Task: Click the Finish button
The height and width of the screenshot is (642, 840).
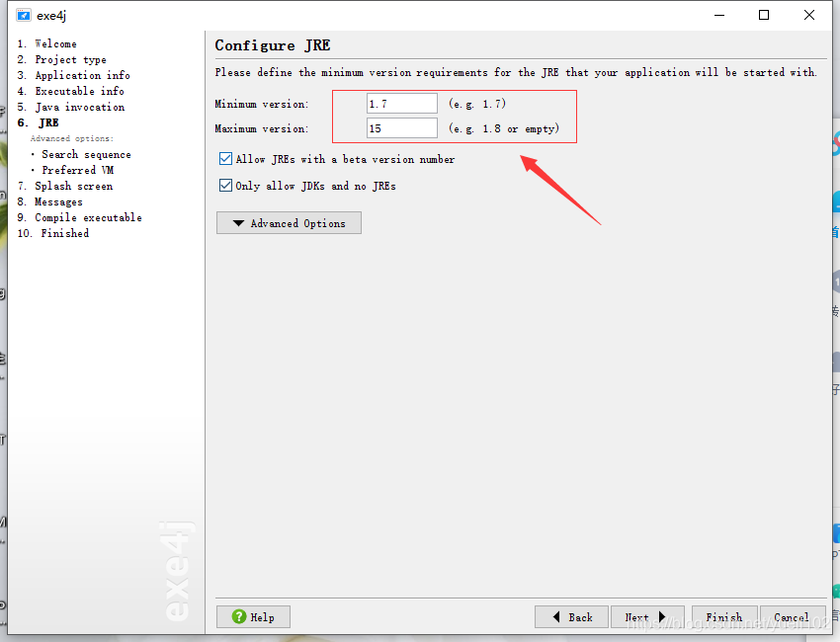Action: [724, 617]
